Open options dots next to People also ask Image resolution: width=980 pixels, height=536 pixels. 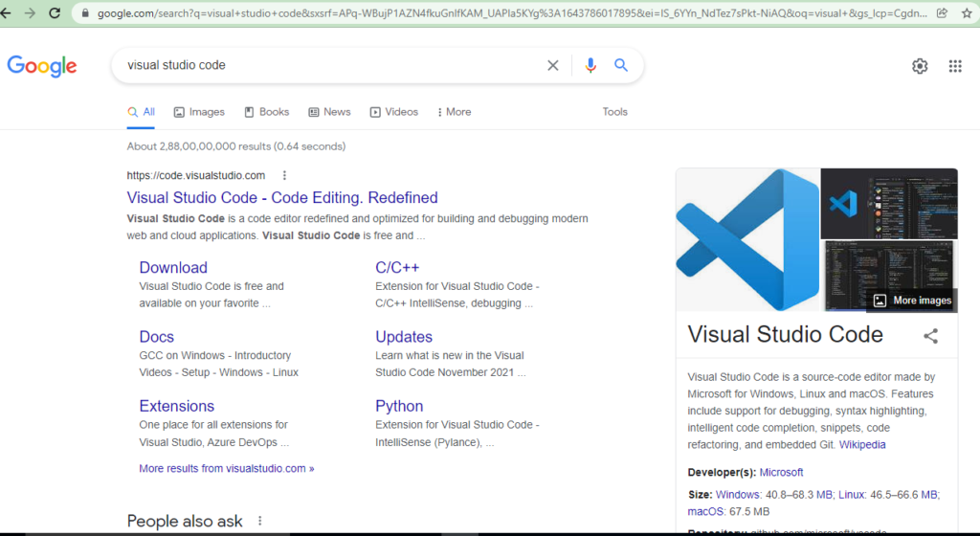260,521
